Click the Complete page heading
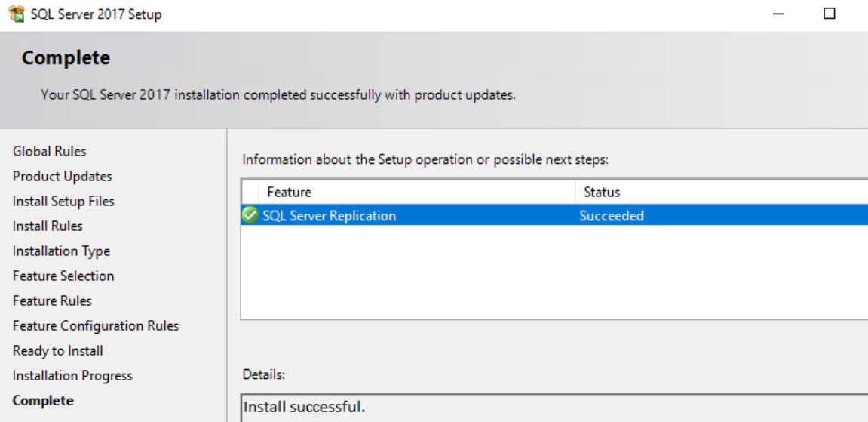The width and height of the screenshot is (868, 422). click(66, 58)
